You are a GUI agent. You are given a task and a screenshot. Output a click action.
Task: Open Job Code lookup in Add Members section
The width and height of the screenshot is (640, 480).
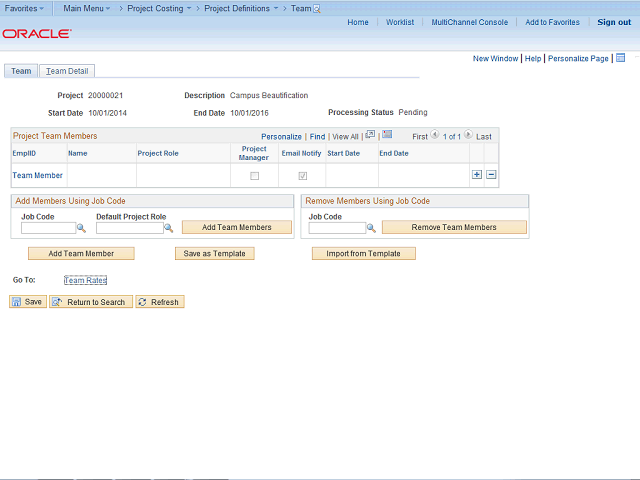[81, 228]
